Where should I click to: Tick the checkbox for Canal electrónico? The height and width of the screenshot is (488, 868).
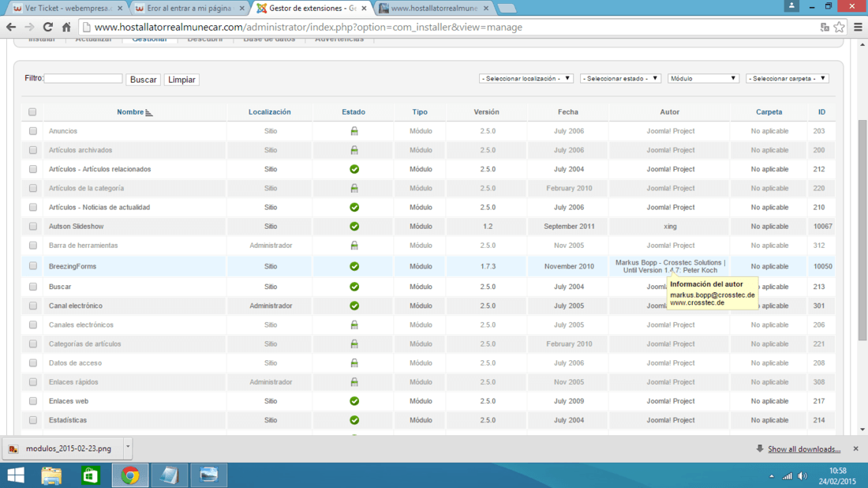point(33,306)
